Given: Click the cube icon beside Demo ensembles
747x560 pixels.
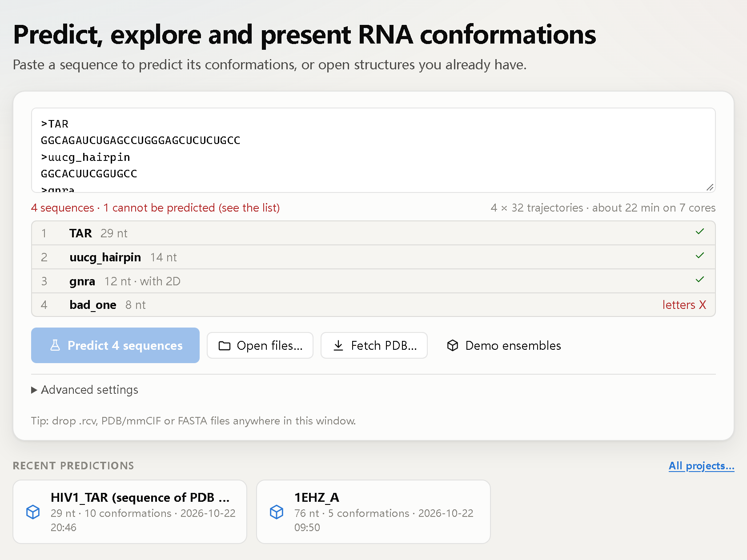Looking at the screenshot, I should tap(453, 345).
